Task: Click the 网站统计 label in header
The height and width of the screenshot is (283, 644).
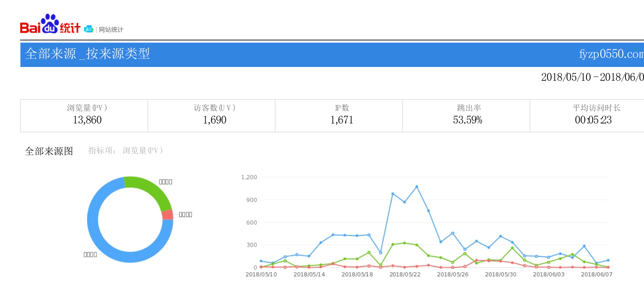Action: [x=111, y=29]
